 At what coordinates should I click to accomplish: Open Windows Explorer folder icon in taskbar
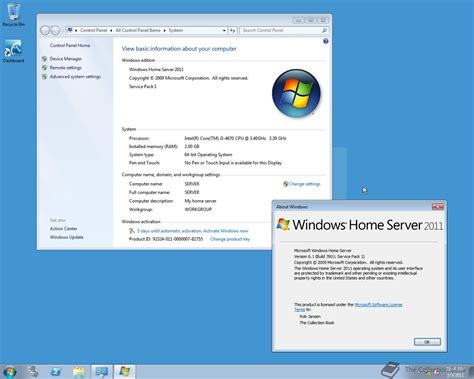pyautogui.click(x=79, y=372)
